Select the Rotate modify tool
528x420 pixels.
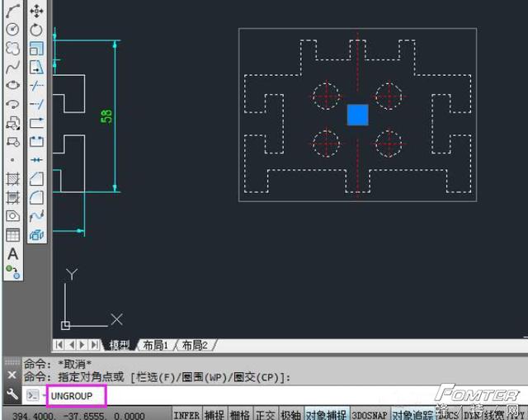pos(36,30)
